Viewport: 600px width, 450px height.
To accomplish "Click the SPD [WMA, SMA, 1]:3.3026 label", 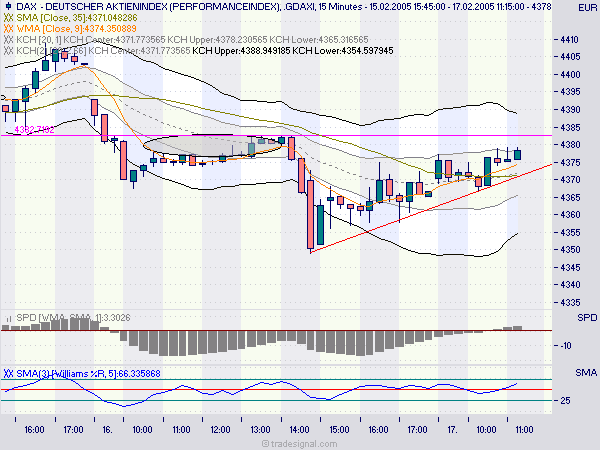I will 73,318.
